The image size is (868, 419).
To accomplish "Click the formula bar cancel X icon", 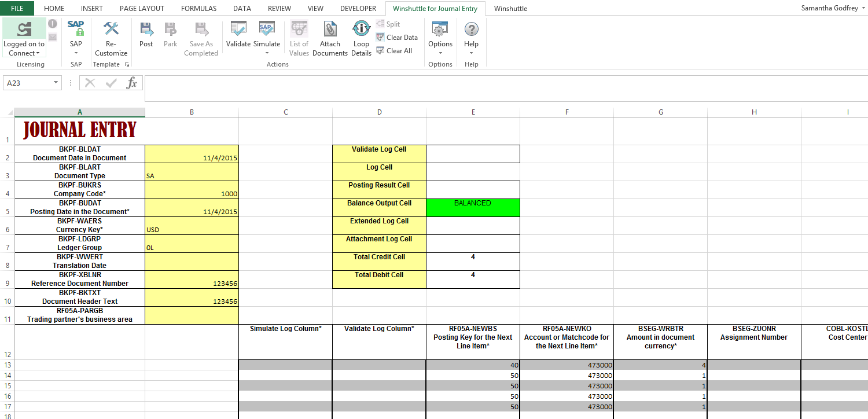I will (x=90, y=83).
